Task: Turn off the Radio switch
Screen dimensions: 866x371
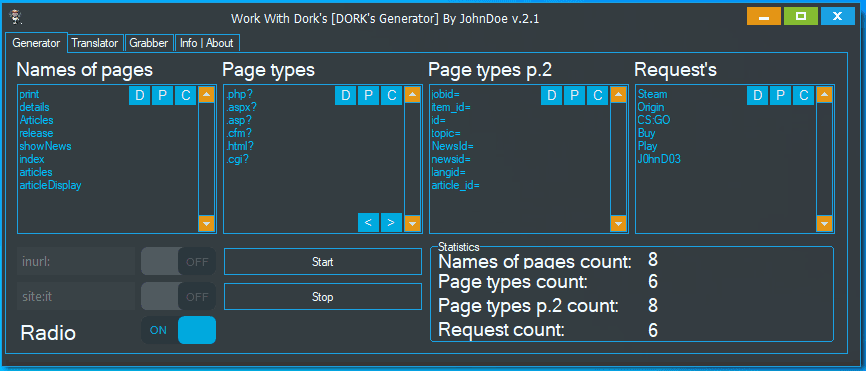Action: click(x=178, y=330)
